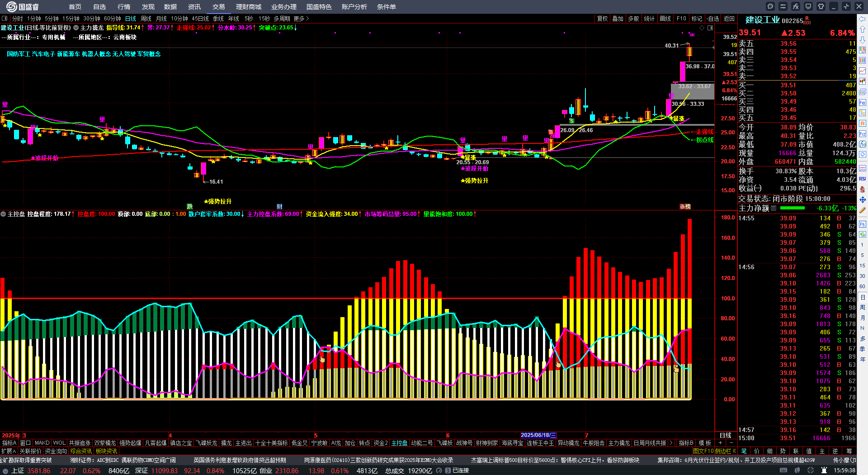Screen dimensions: 868x475
Task: Open the -自选 watchlist dropdown
Action: click(x=713, y=19)
